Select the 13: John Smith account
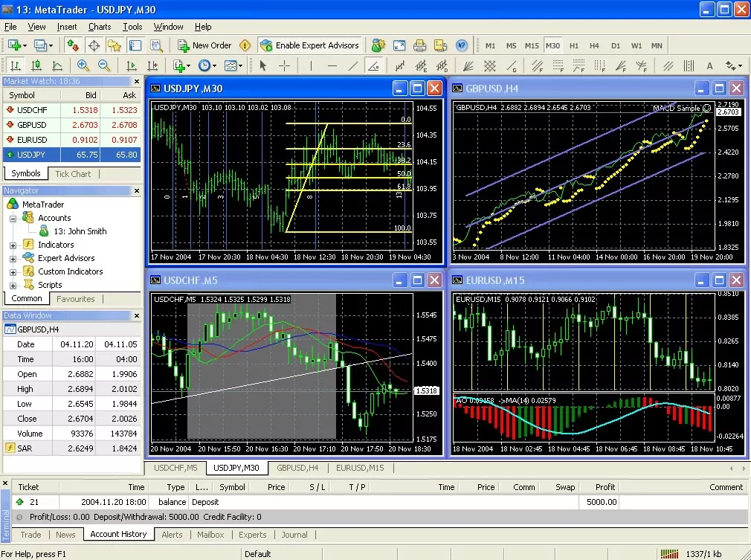 (80, 231)
